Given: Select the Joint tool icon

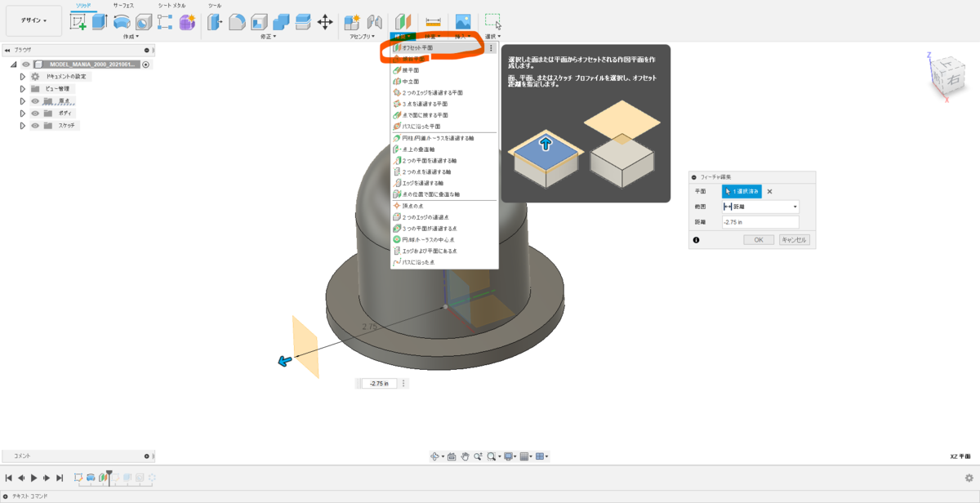Looking at the screenshot, I should point(375,22).
